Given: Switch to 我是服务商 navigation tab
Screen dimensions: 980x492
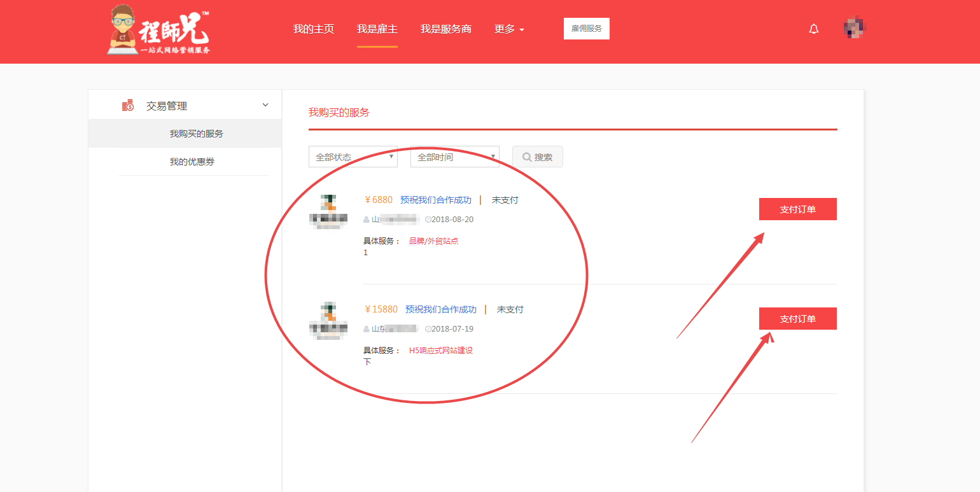Looking at the screenshot, I should pos(445,29).
